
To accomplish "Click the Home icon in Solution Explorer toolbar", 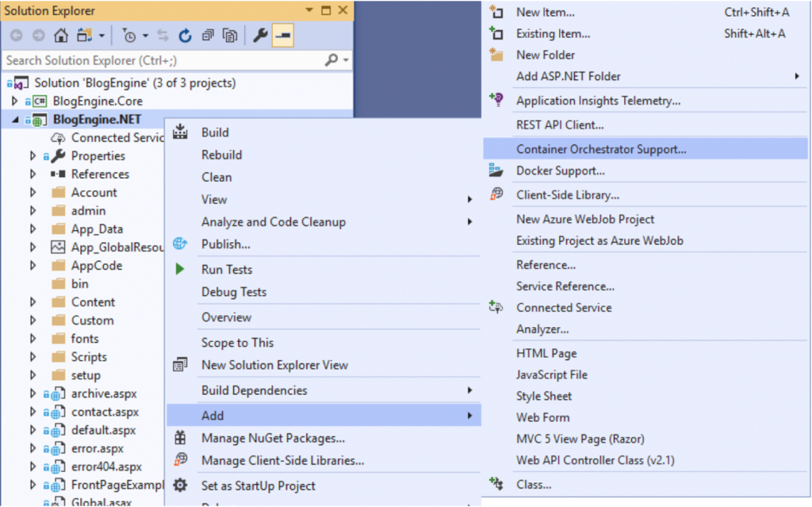I will 60,35.
